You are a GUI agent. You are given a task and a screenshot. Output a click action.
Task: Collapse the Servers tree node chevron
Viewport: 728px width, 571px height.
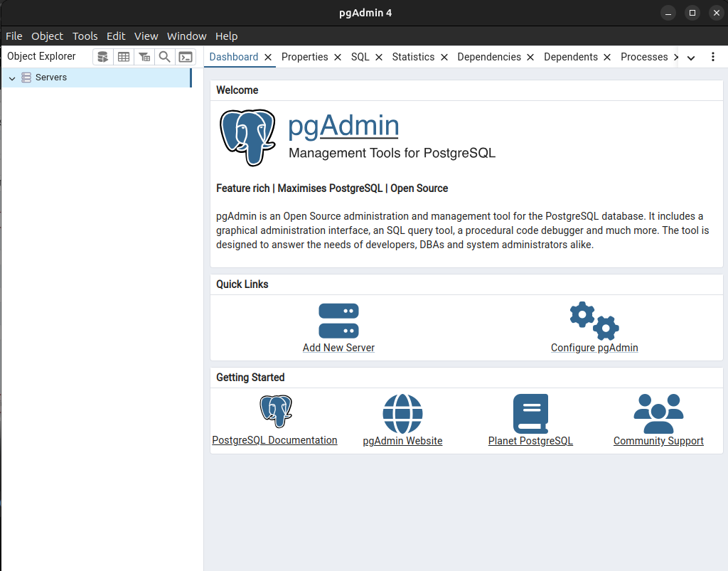point(12,78)
